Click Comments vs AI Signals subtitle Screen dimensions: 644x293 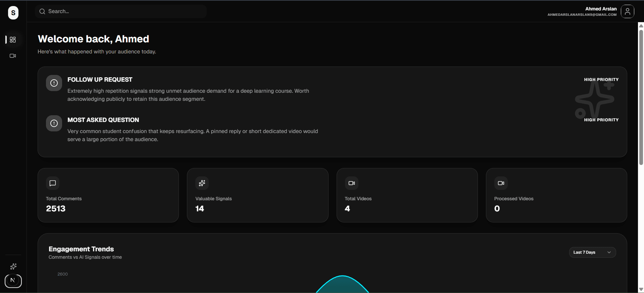85,257
